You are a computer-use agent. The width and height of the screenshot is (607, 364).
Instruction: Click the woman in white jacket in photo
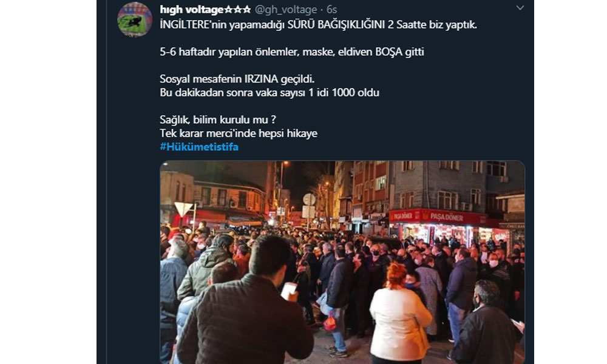pos(399,312)
